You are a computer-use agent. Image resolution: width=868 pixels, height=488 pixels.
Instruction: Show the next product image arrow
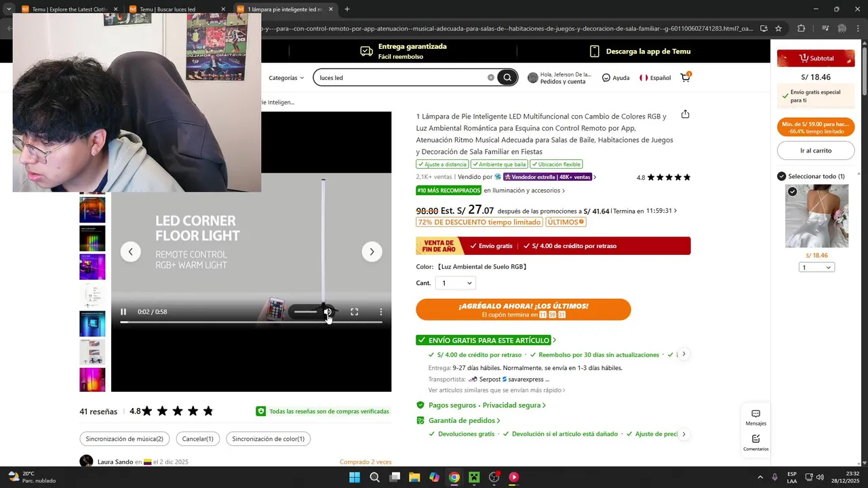tap(372, 251)
